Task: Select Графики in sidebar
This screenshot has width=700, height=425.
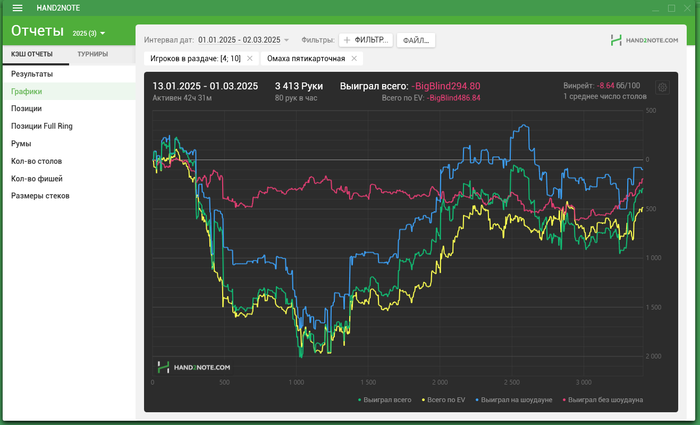Action: 69,92
